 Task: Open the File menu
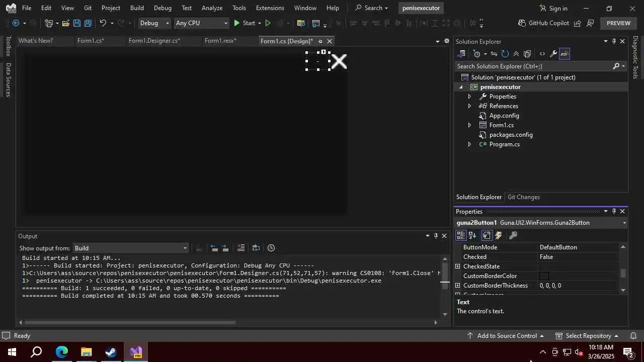27,8
